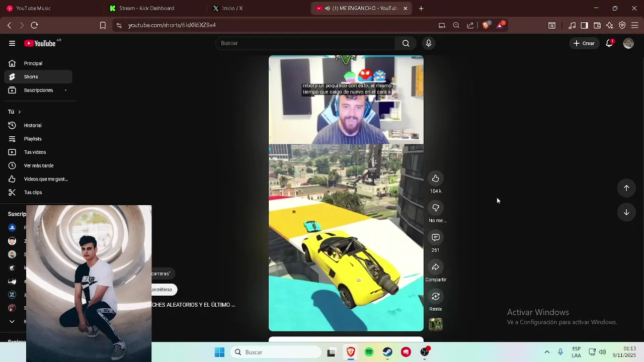Go to the YouTube home logo

tap(40, 43)
